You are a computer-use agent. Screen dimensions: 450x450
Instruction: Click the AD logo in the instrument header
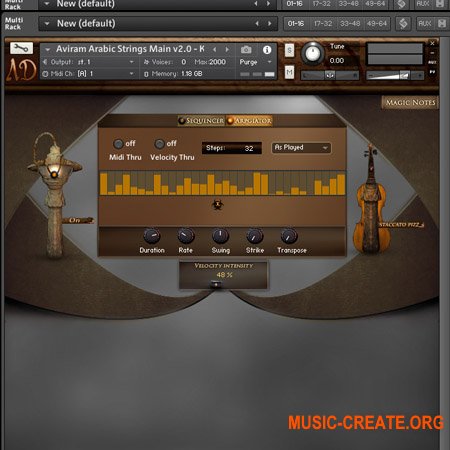[x=21, y=70]
